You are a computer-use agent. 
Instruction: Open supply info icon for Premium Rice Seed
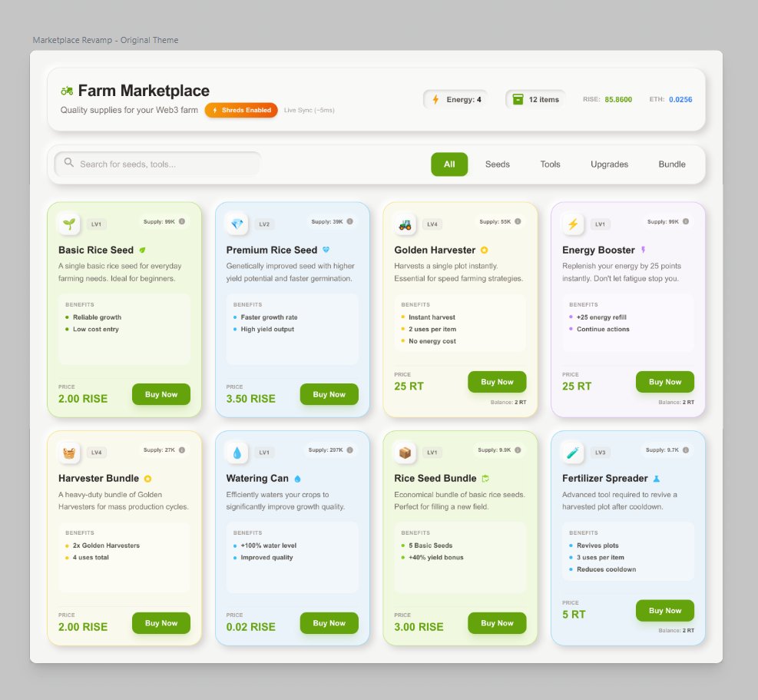[350, 221]
